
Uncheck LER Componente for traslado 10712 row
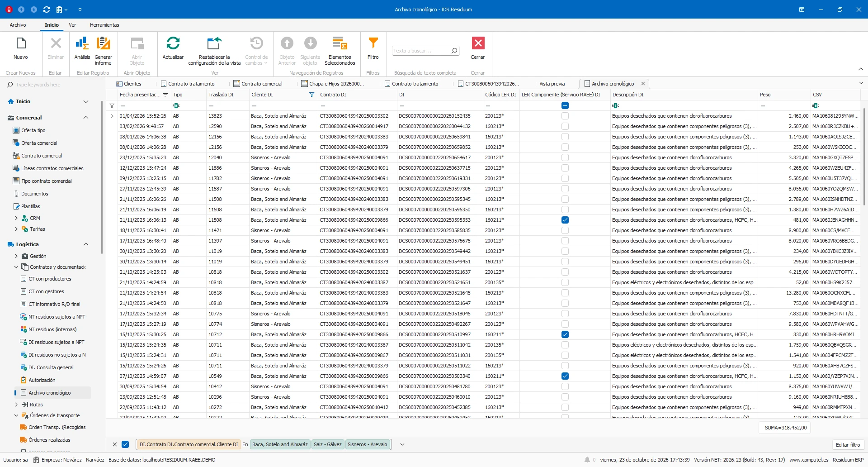(565, 334)
